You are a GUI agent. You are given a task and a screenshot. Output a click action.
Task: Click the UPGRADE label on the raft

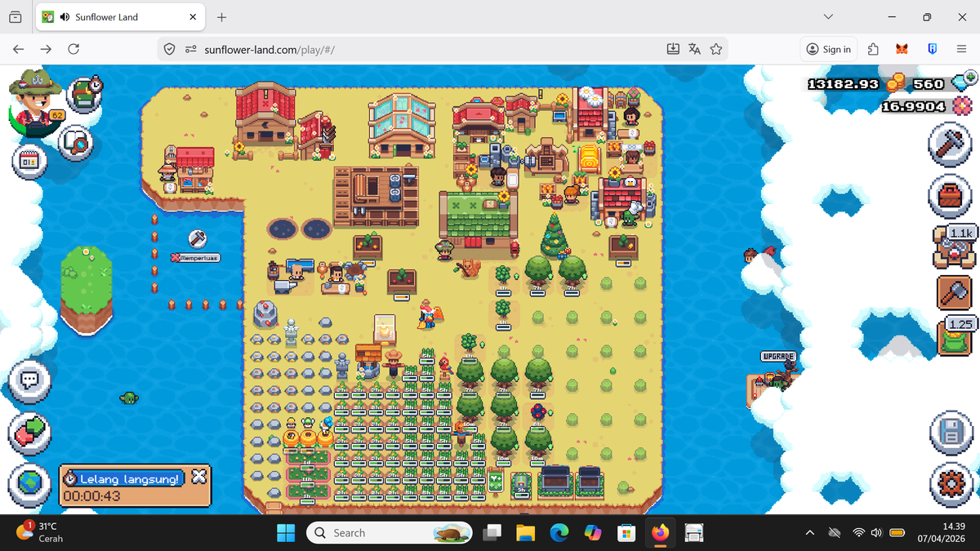click(x=778, y=358)
